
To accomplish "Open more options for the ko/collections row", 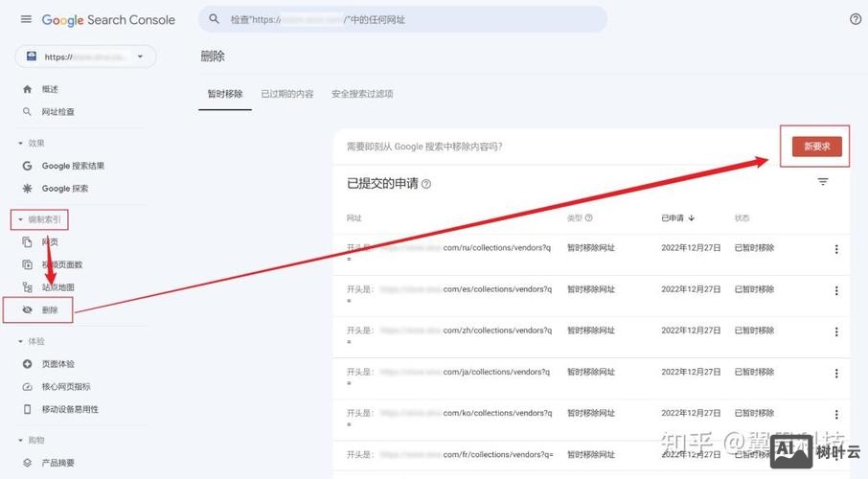I will [836, 414].
